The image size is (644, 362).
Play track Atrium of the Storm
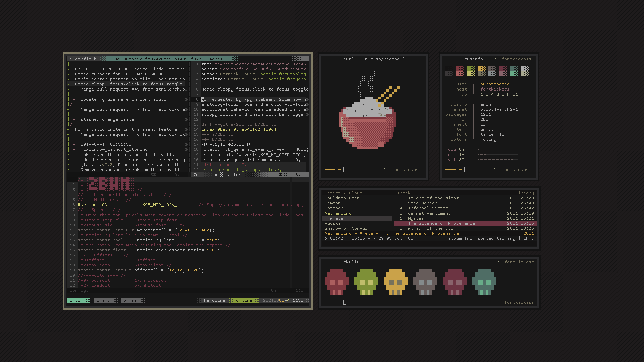[433, 228]
